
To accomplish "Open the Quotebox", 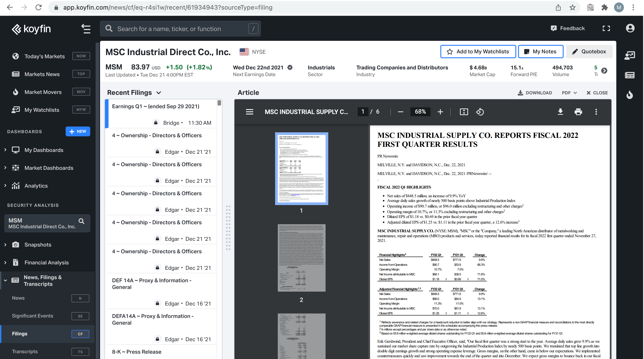I will click(x=589, y=52).
